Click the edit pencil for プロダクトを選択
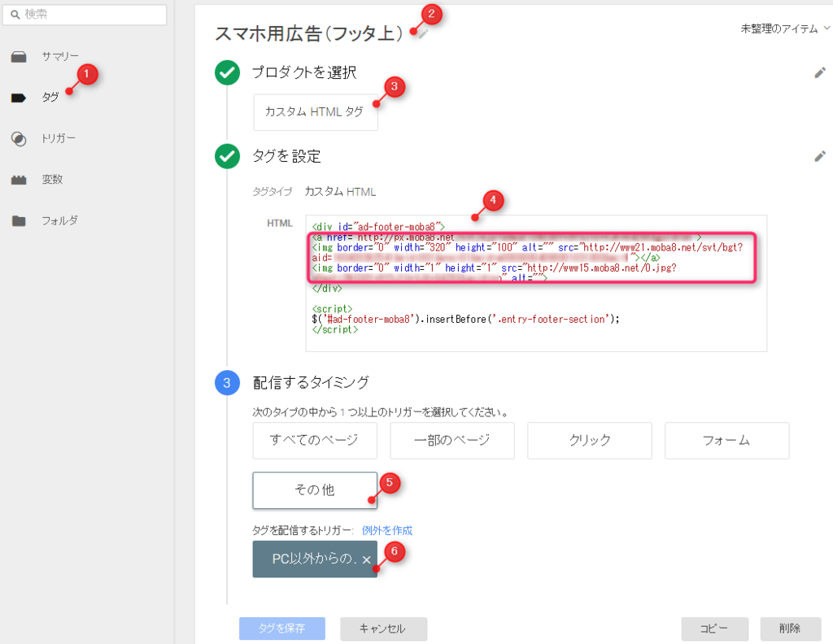The image size is (833, 644). tap(821, 72)
